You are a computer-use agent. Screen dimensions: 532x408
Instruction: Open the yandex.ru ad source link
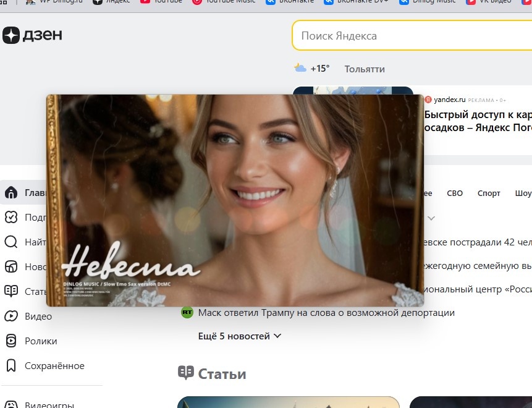pos(450,100)
